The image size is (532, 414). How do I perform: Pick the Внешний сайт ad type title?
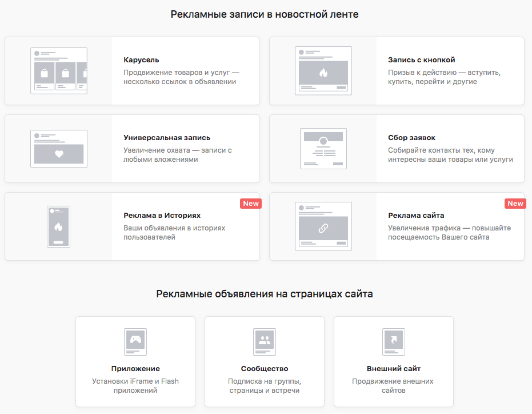coord(394,369)
